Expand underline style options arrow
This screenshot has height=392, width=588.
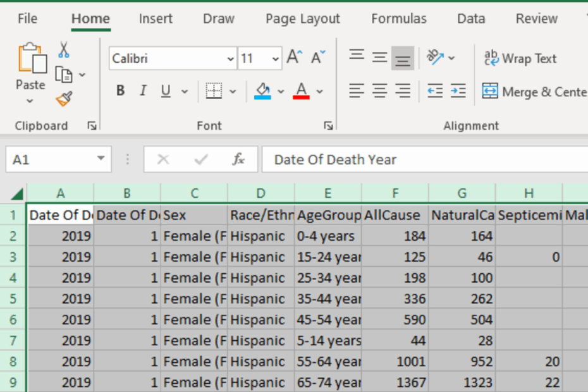point(185,91)
